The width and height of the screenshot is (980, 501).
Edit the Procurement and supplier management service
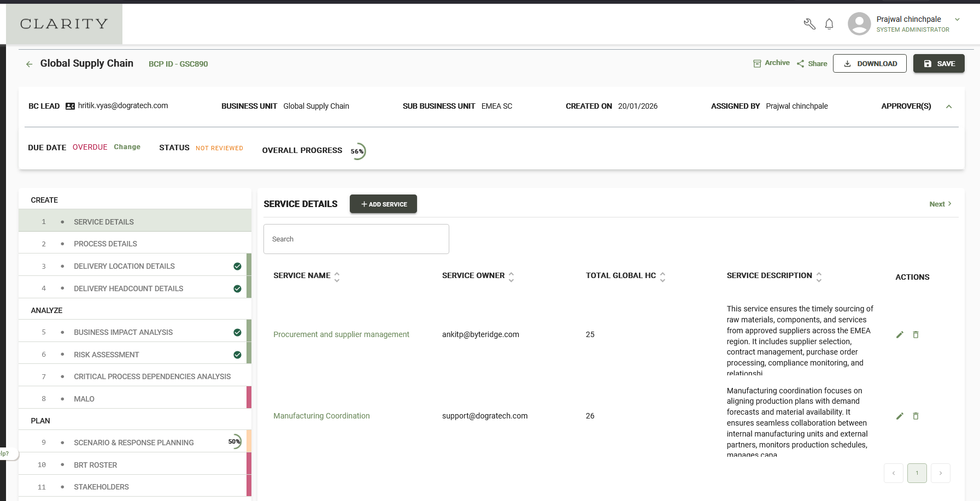point(900,334)
